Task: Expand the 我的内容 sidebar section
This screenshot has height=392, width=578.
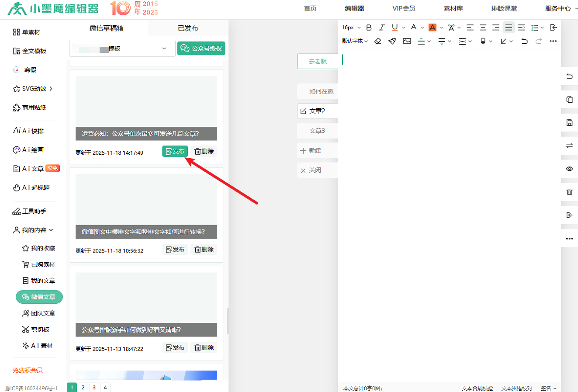Action: tap(34, 230)
